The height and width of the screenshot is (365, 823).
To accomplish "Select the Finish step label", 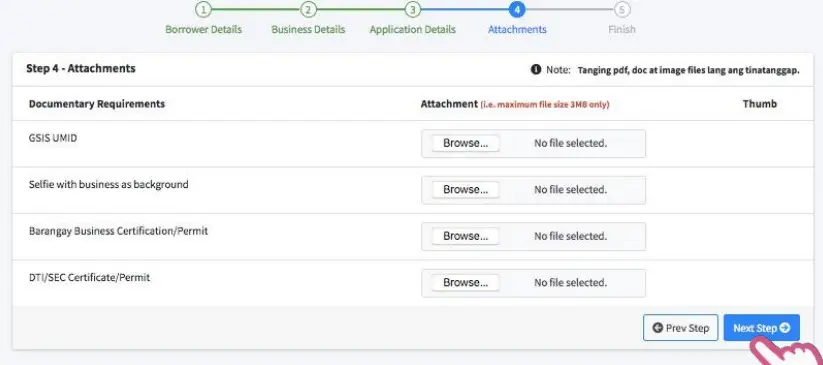I will [x=622, y=29].
